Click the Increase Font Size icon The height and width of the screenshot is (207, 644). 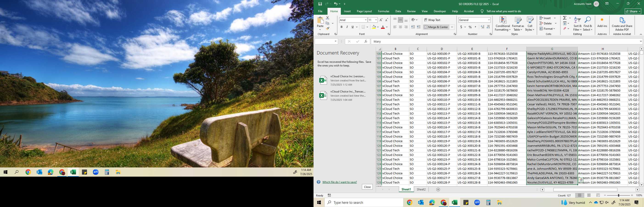point(381,20)
